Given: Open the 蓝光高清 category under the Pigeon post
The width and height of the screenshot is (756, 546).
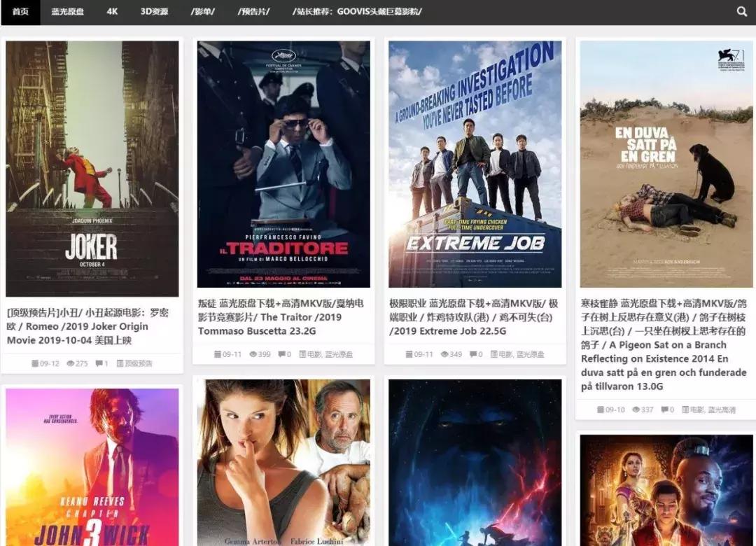Looking at the screenshot, I should pyautogui.click(x=722, y=409).
